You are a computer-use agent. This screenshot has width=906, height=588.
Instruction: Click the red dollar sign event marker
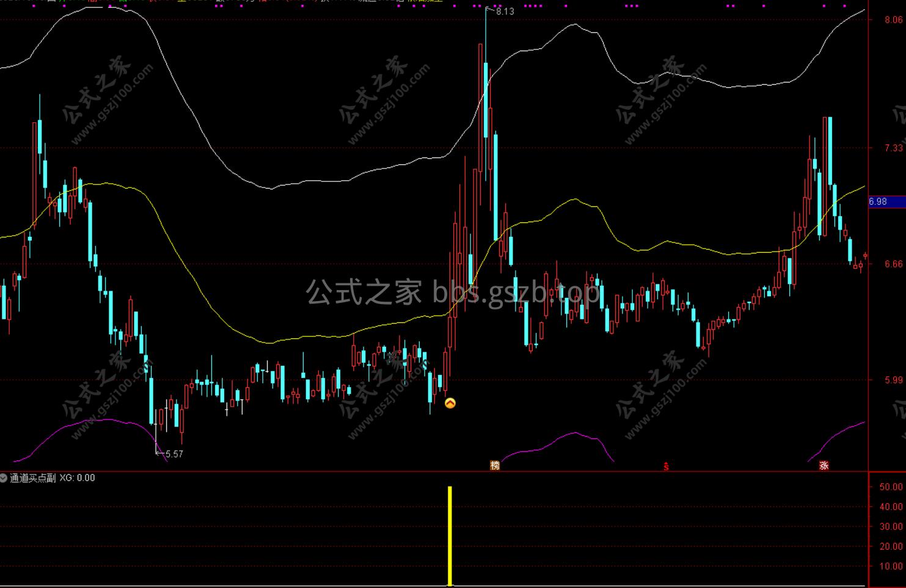point(666,466)
